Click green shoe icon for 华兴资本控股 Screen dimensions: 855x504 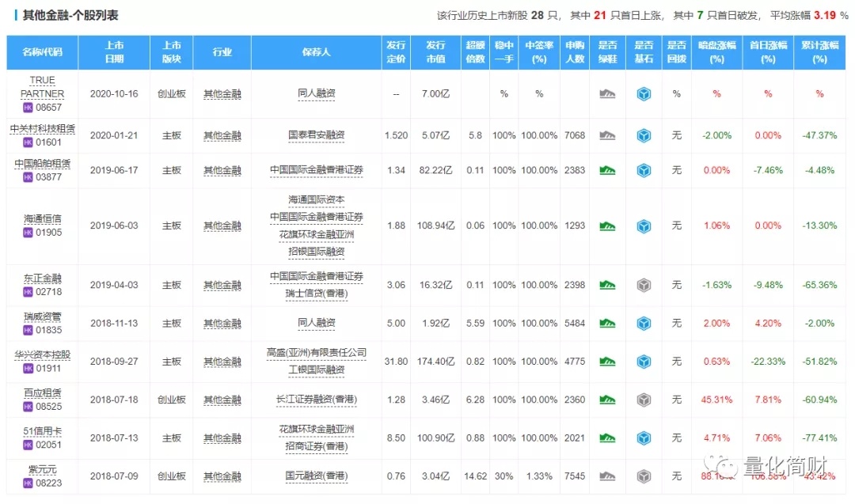click(607, 362)
